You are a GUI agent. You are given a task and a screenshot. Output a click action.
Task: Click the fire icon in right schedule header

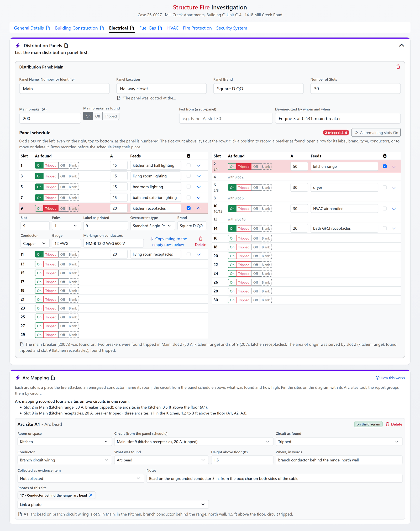tap(385, 156)
